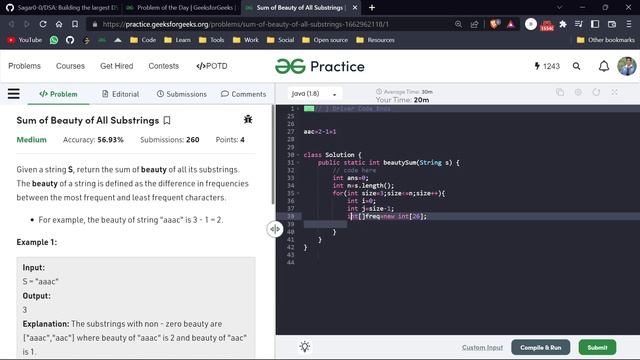640x360 pixels.
Task: Reload the page in browser
Action: point(43,24)
